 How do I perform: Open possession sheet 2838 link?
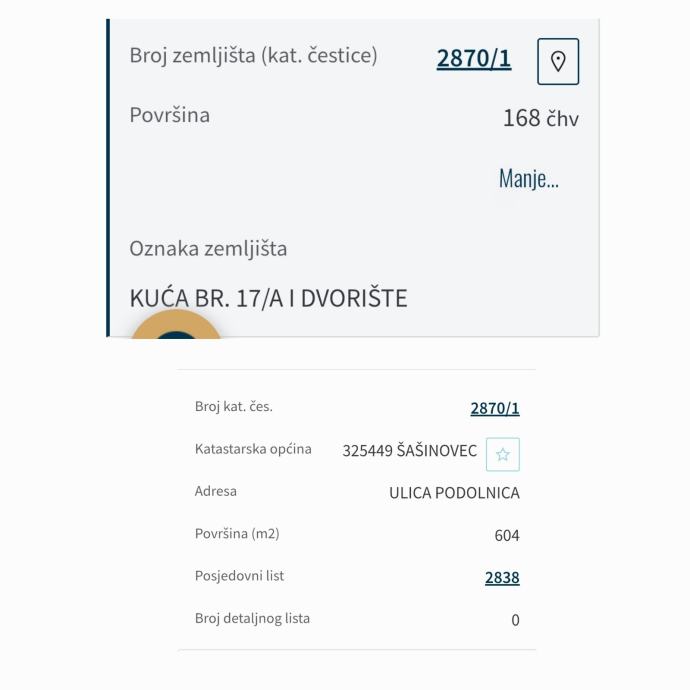[502, 578]
